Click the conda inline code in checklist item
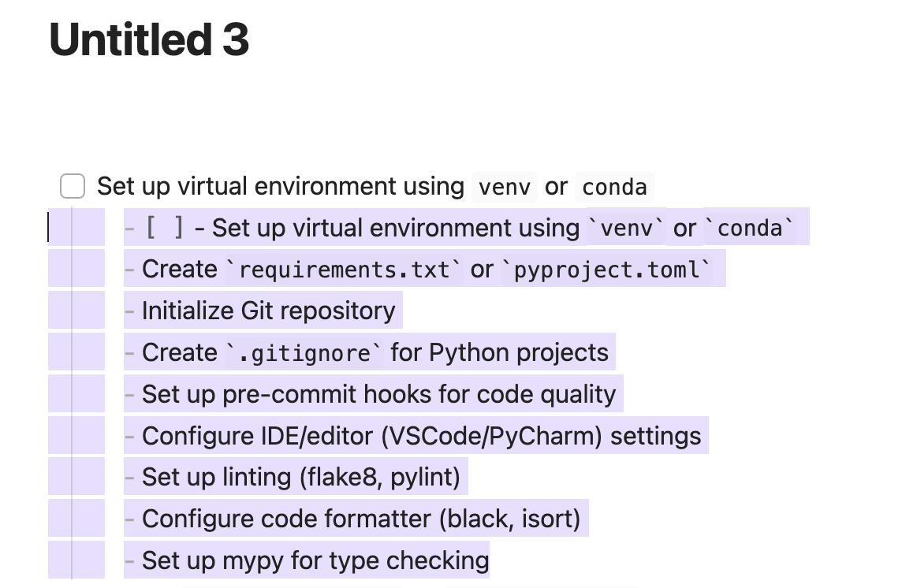 (613, 188)
